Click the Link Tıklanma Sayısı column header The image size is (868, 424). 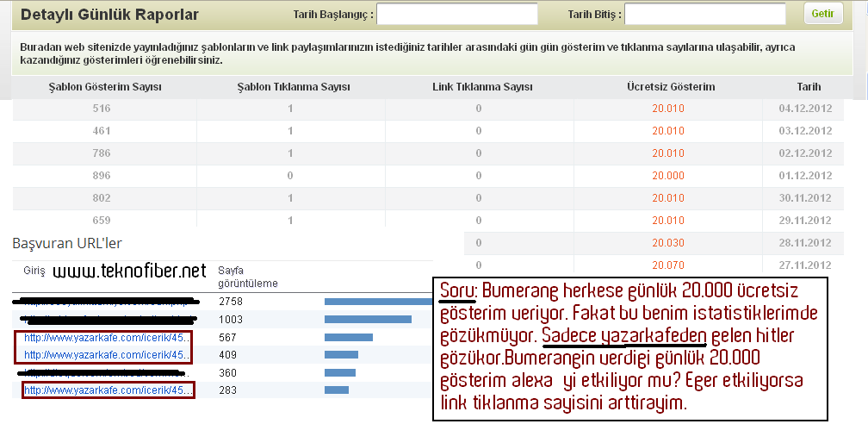click(483, 87)
